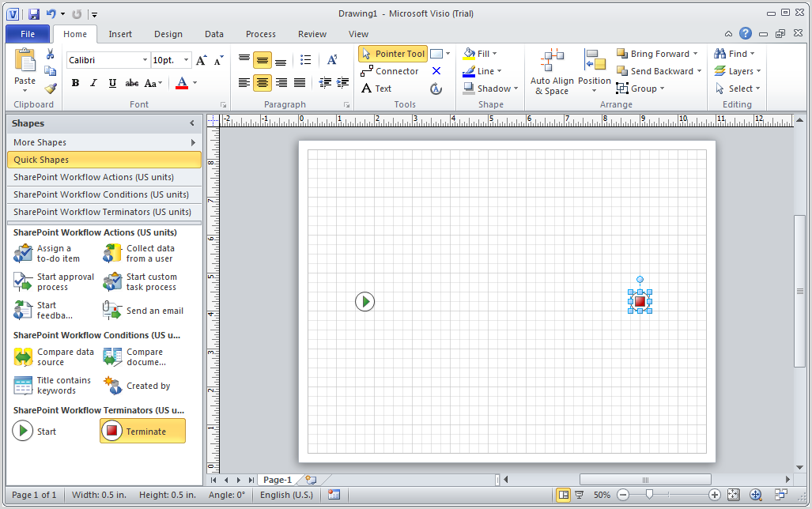Open the Calibri font name dropdown

[x=145, y=60]
